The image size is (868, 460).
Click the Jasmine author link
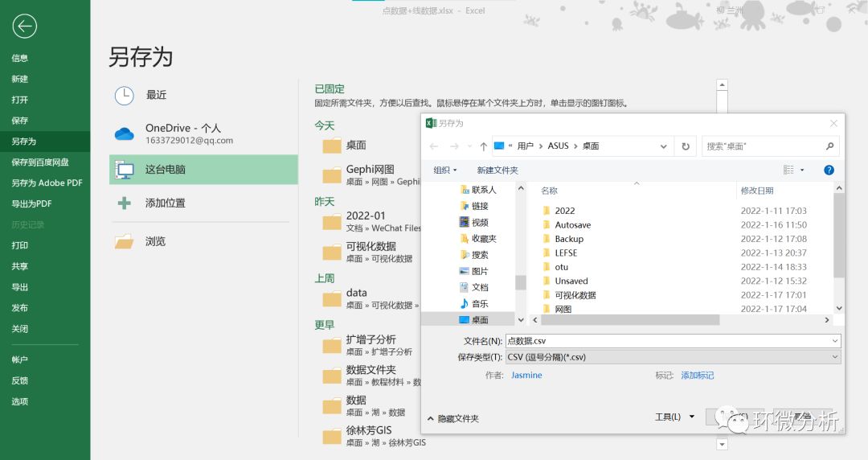(x=526, y=376)
